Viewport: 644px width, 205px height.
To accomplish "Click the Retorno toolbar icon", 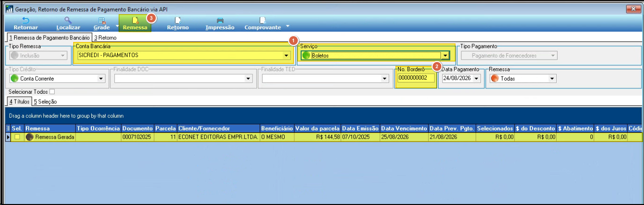I will click(x=178, y=23).
